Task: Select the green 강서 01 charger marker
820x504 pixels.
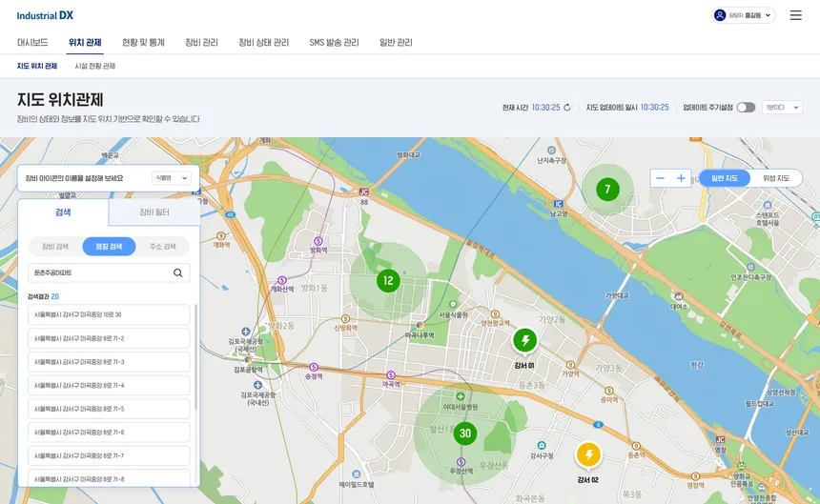Action: 525,340
